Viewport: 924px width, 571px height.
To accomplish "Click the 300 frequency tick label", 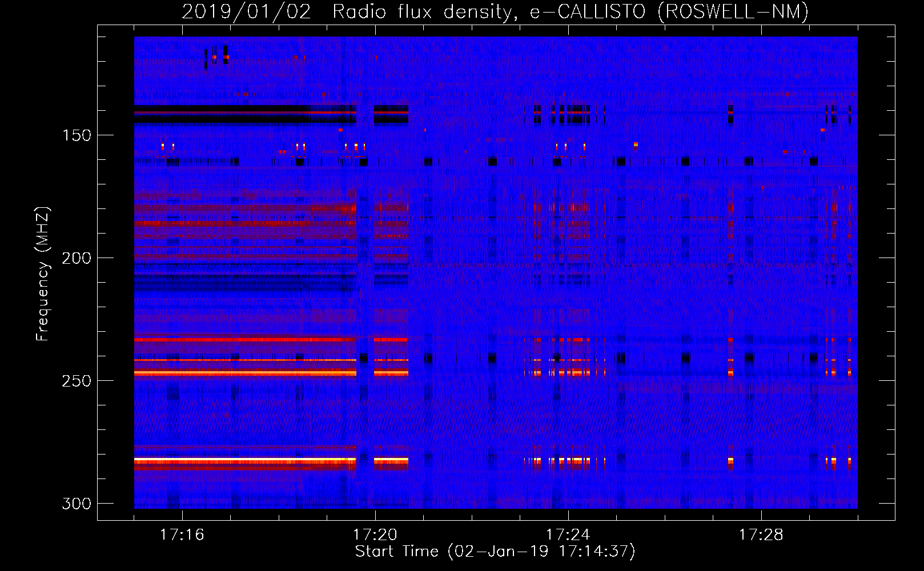I will [77, 504].
